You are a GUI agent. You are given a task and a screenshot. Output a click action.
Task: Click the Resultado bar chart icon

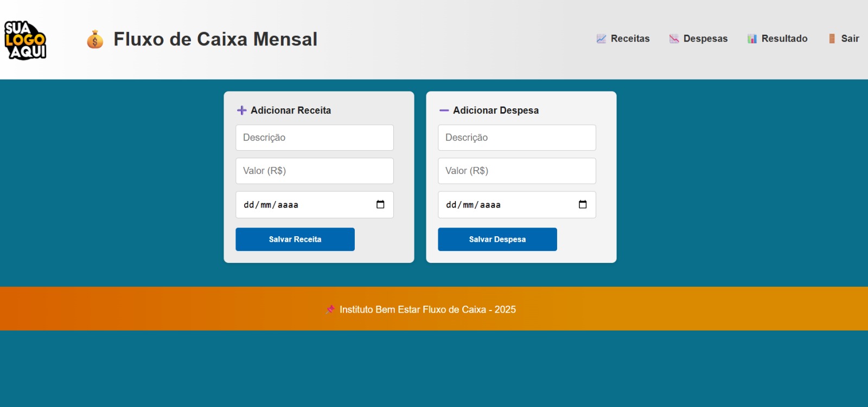click(x=752, y=38)
